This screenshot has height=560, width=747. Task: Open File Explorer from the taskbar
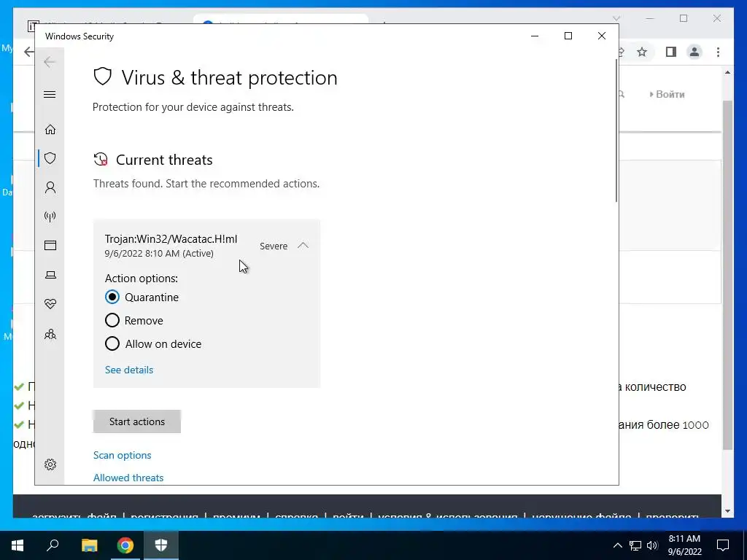point(89,545)
